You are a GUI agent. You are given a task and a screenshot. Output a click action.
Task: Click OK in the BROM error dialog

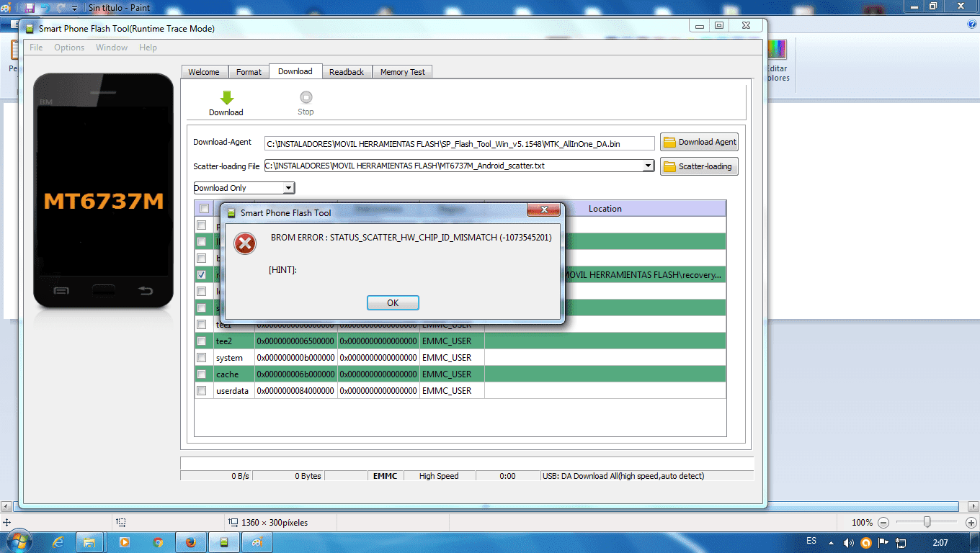click(393, 302)
